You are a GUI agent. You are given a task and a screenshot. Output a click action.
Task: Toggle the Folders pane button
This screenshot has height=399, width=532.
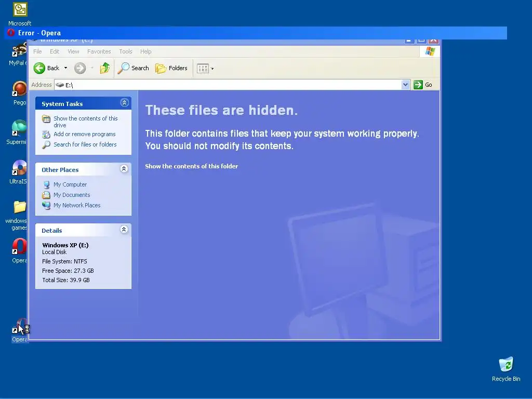point(171,68)
